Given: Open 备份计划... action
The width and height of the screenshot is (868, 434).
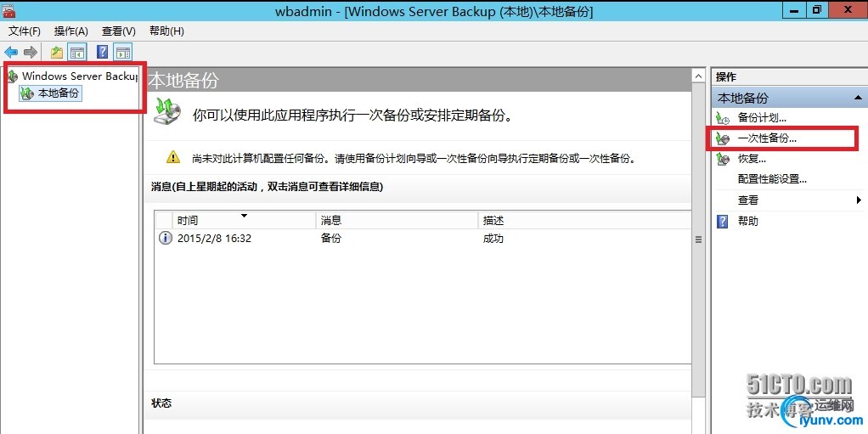Looking at the screenshot, I should tap(762, 118).
